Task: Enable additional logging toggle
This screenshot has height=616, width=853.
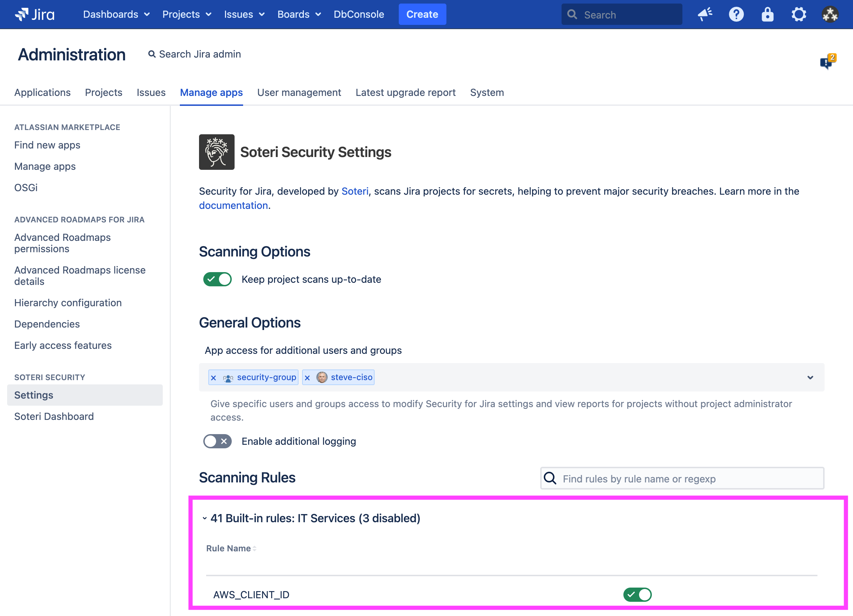Action: tap(218, 441)
